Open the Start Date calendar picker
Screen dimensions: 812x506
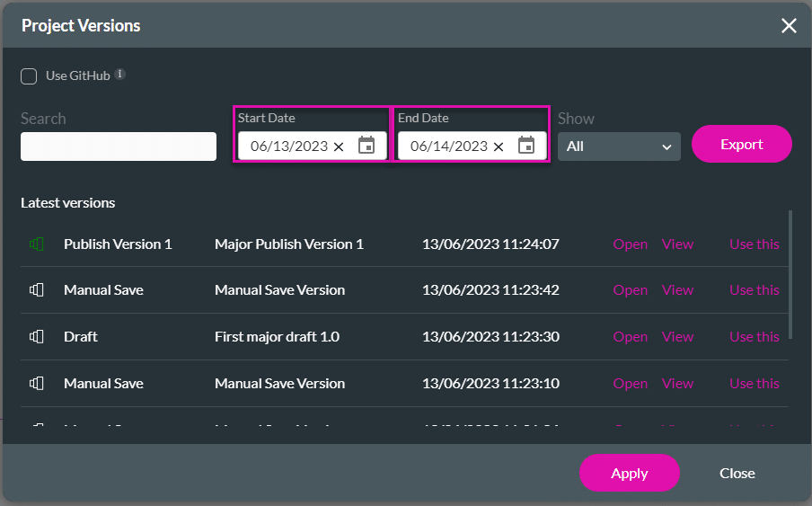[x=366, y=146]
